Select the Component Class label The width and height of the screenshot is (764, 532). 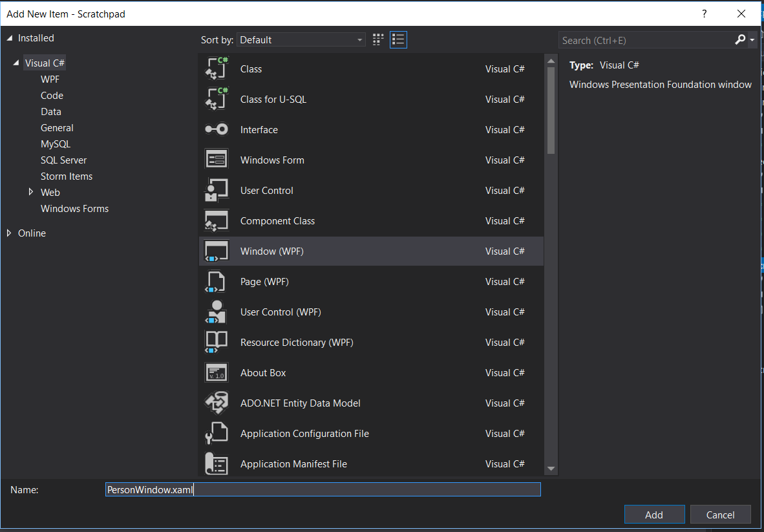(x=278, y=220)
